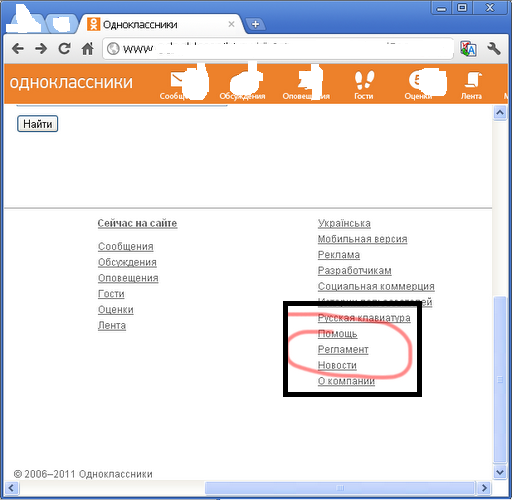Open the Регламент link

coord(343,349)
